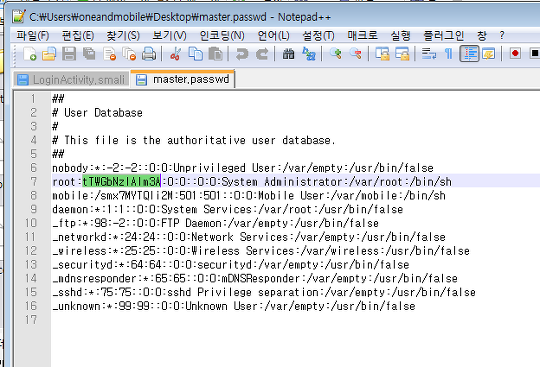Click the mobile user entry line
Image resolution: width=540 pixels, height=367 pixels.
(249, 195)
